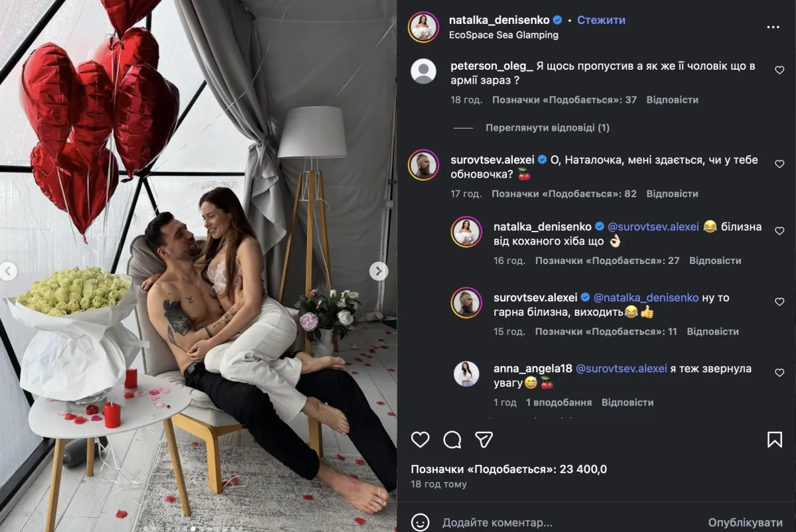Reply to peterson_oleg_ comment

pos(672,100)
